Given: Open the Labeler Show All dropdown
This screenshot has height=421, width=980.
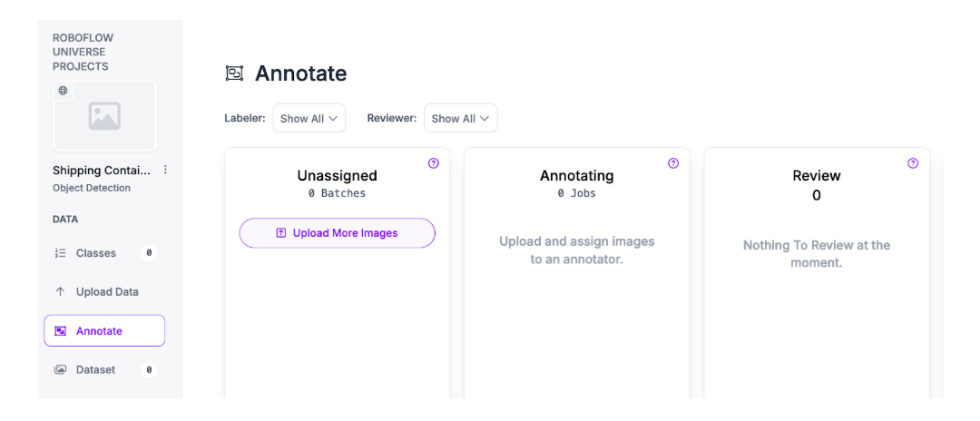Looking at the screenshot, I should coord(309,118).
